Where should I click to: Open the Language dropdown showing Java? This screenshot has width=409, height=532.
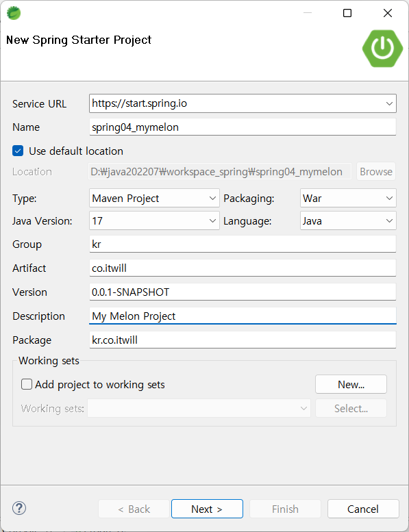[348, 221]
